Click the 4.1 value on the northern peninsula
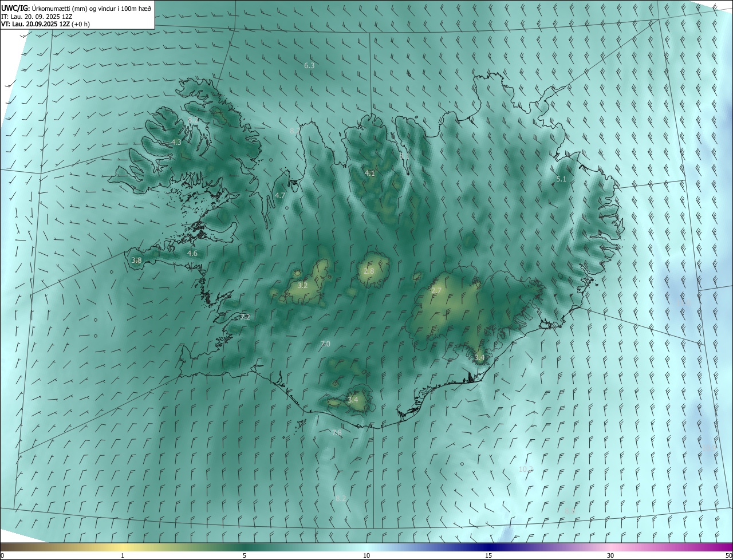 (370, 173)
